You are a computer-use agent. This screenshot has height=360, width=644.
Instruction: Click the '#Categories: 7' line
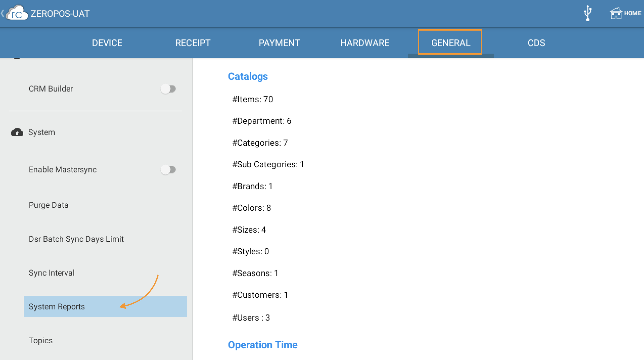[x=260, y=143]
